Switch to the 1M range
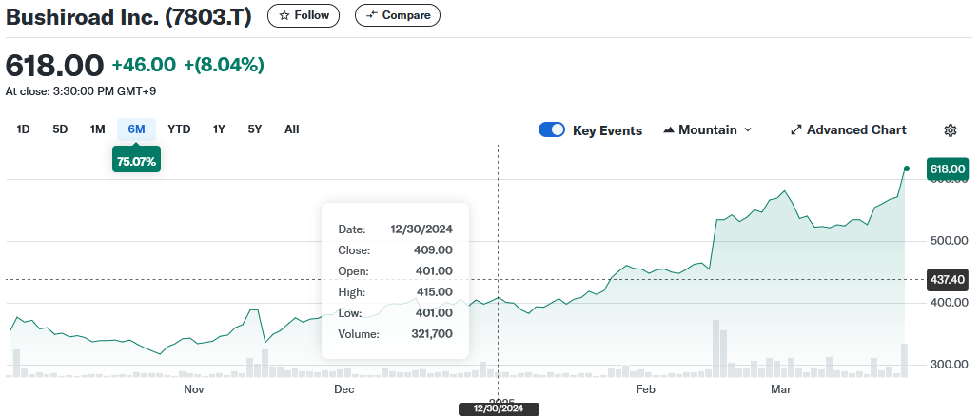Image resolution: width=980 pixels, height=418 pixels. 97,129
